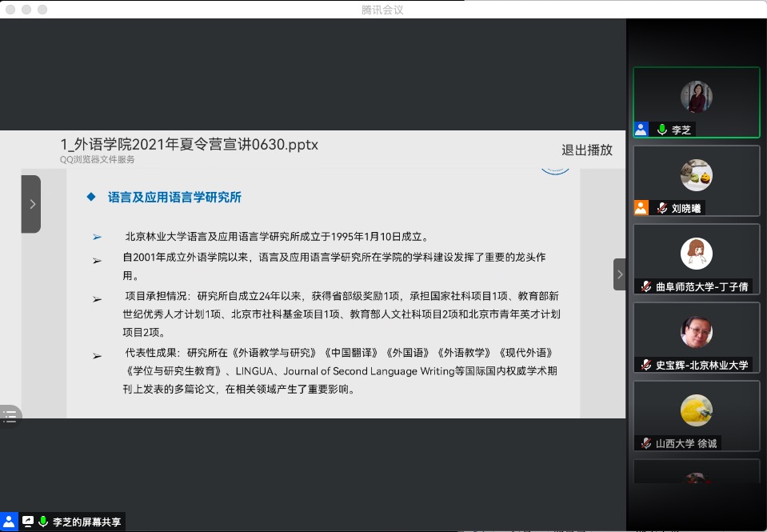The width and height of the screenshot is (767, 532).
Task: Expand the left slide panel chevron
Action: click(32, 204)
